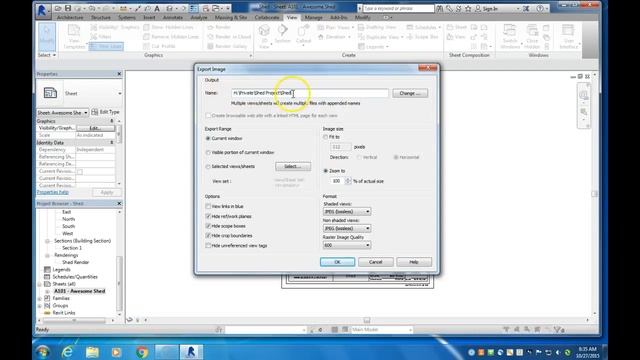Switch to the Manage ribbon tab

313,18
